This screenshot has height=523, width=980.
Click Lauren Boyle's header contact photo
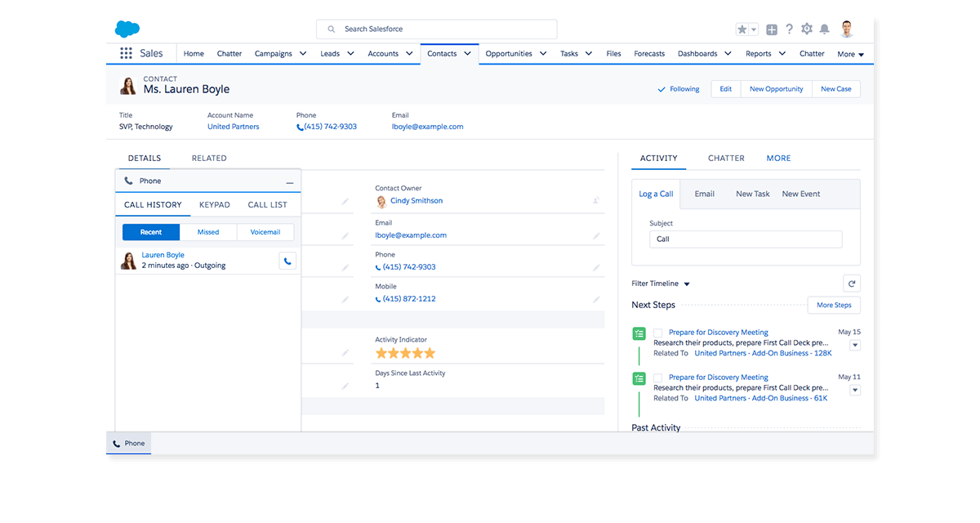pyautogui.click(x=128, y=85)
